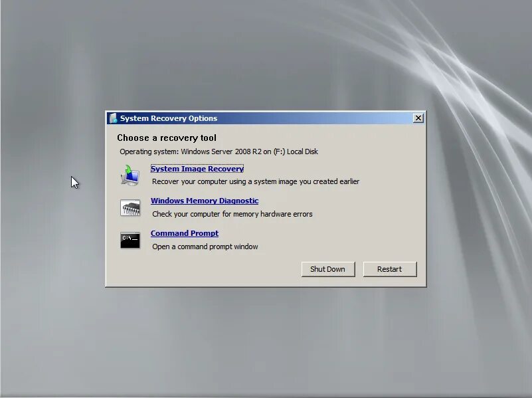Click 'Choose a recovery tool' heading
Image resolution: width=532 pixels, height=398 pixels.
point(167,138)
